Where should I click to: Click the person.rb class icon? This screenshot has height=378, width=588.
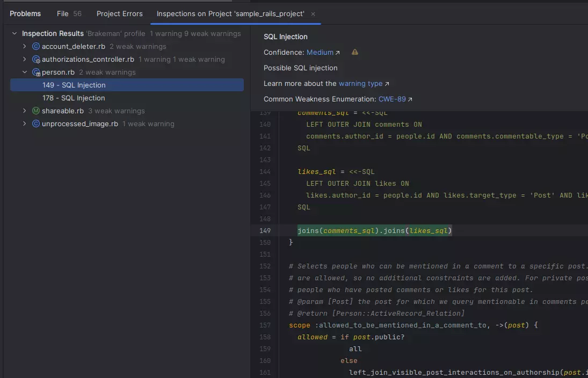(x=36, y=72)
